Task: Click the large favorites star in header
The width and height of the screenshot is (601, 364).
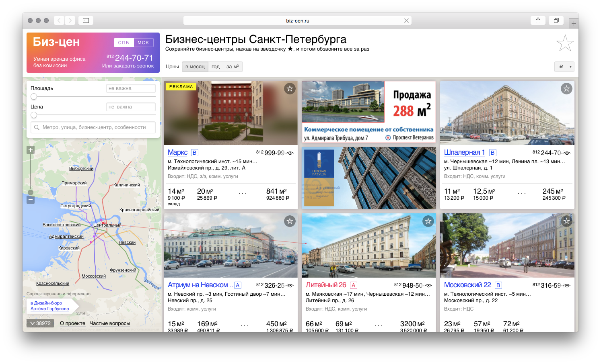Action: (x=565, y=43)
